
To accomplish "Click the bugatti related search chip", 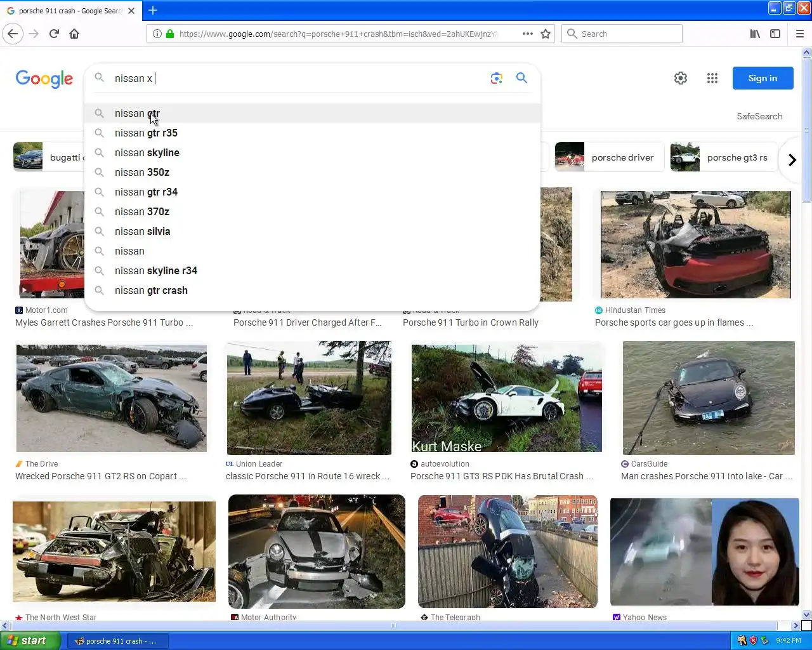I will [49, 157].
